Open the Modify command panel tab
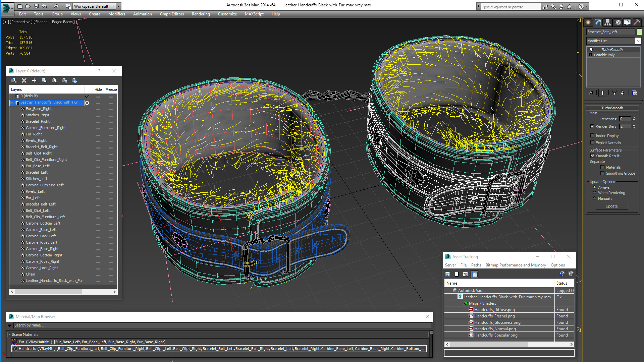This screenshot has width=644, height=362. pos(598,22)
